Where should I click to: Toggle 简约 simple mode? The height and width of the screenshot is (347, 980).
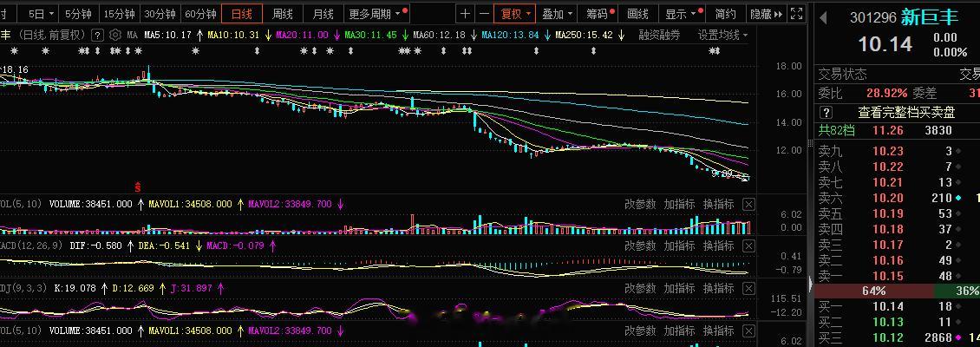tap(726, 14)
